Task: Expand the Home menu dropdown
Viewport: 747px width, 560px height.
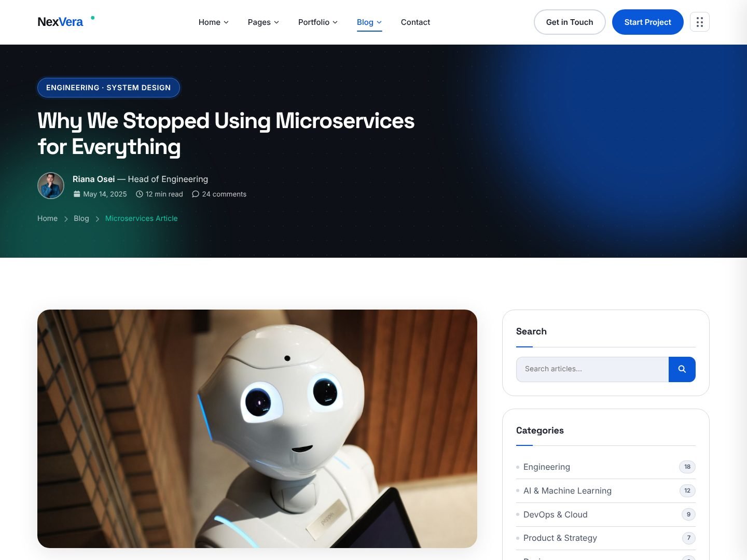Action: 214,22
